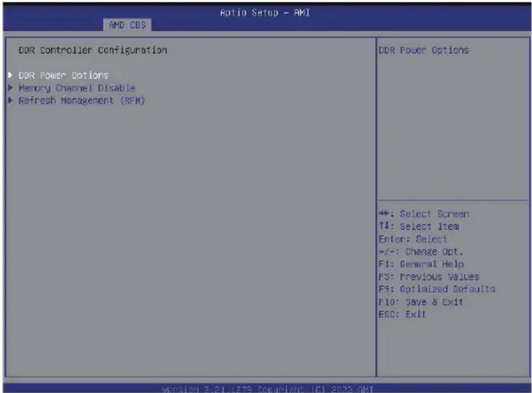Click the Enter: Select key hint

click(413, 239)
